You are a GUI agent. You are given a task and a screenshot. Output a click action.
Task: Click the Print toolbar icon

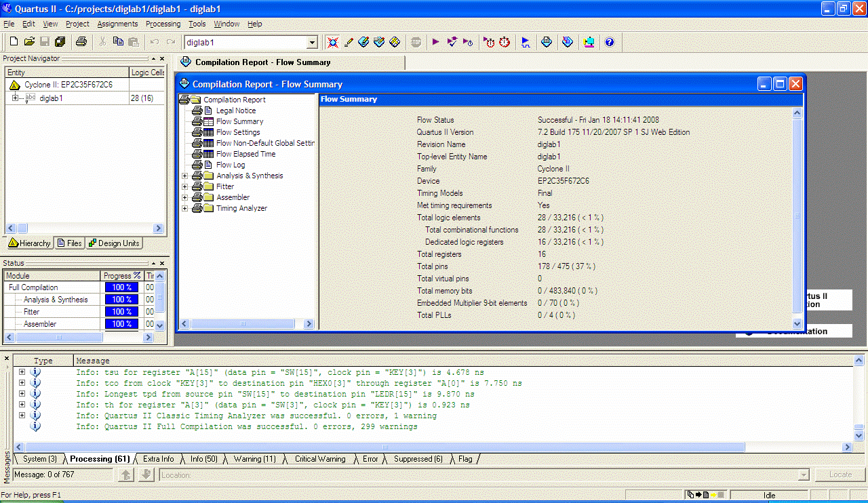tap(81, 41)
